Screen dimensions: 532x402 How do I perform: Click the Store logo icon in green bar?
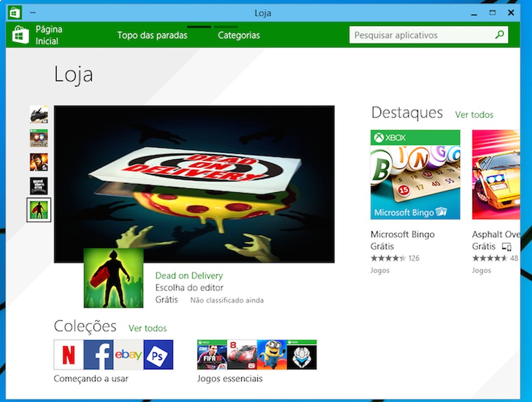[x=21, y=35]
